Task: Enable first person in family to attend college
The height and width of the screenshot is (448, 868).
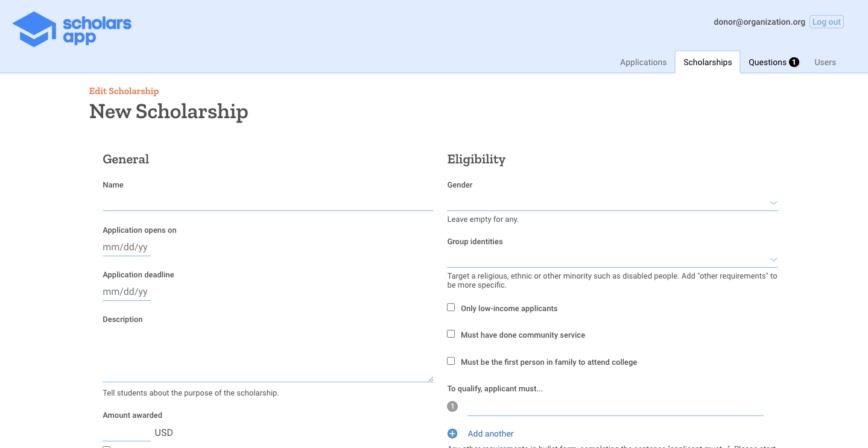Action: (451, 360)
